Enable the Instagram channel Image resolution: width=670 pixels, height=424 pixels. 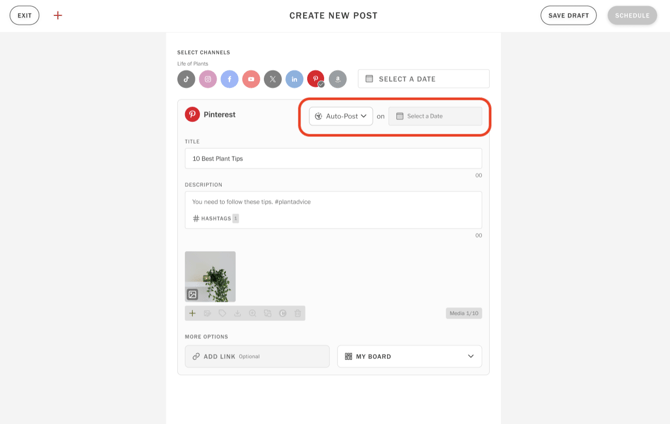pyautogui.click(x=208, y=79)
